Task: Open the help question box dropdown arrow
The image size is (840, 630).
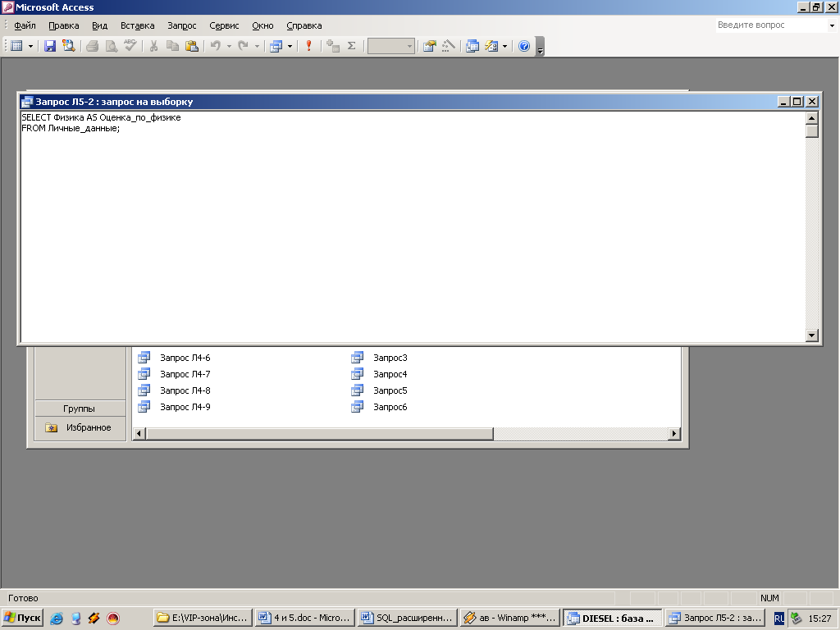Action: click(x=832, y=25)
